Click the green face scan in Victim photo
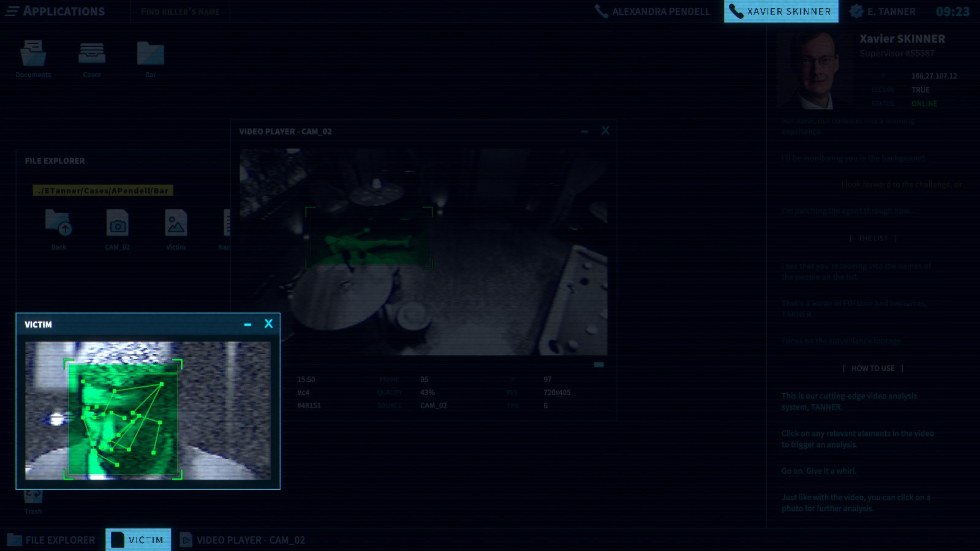 pos(123,419)
